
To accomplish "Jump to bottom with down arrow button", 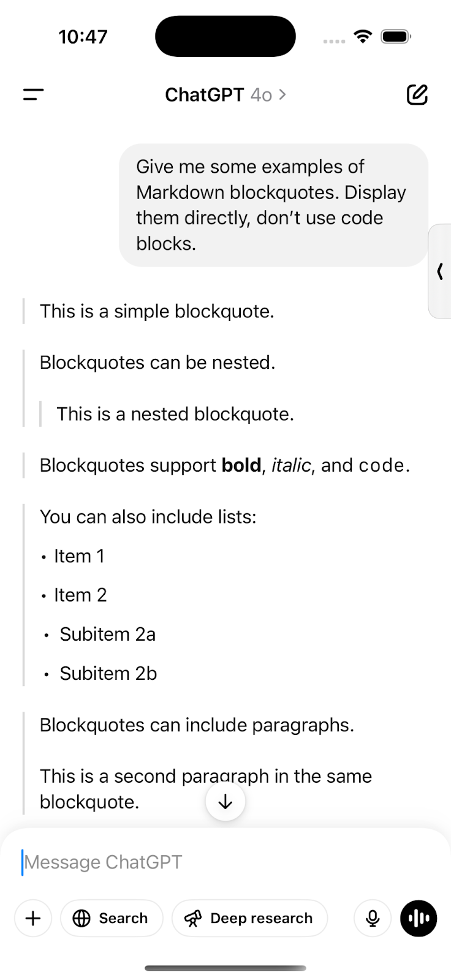I will 225,801.
